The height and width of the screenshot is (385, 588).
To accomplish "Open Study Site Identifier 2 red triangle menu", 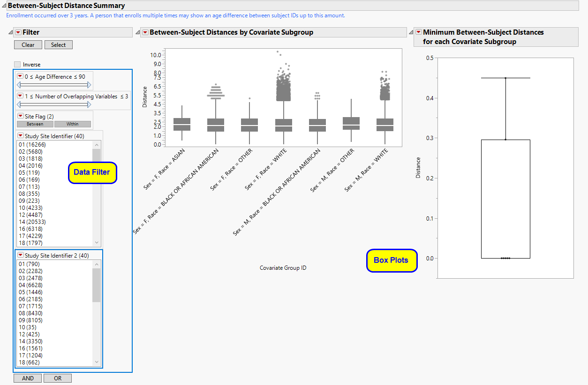I will pyautogui.click(x=20, y=255).
